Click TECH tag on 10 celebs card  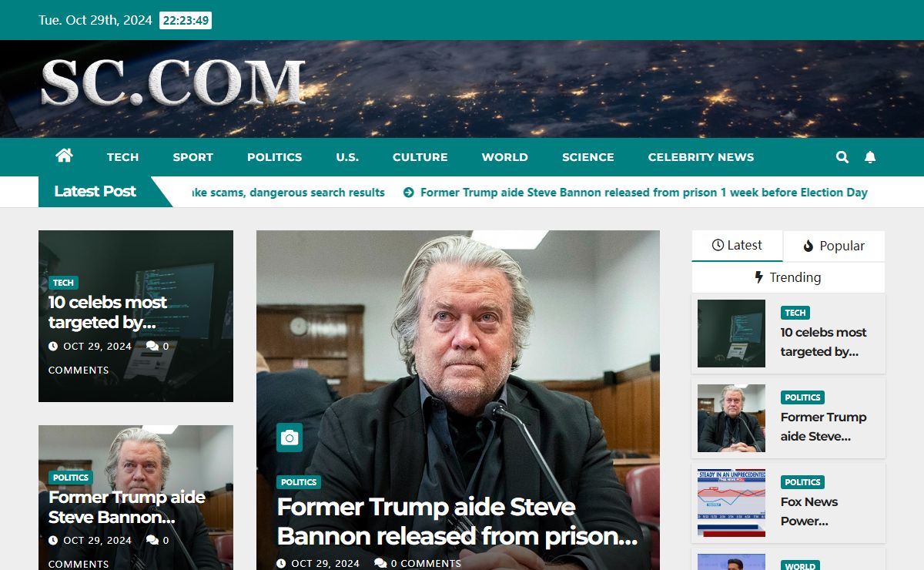tap(63, 283)
